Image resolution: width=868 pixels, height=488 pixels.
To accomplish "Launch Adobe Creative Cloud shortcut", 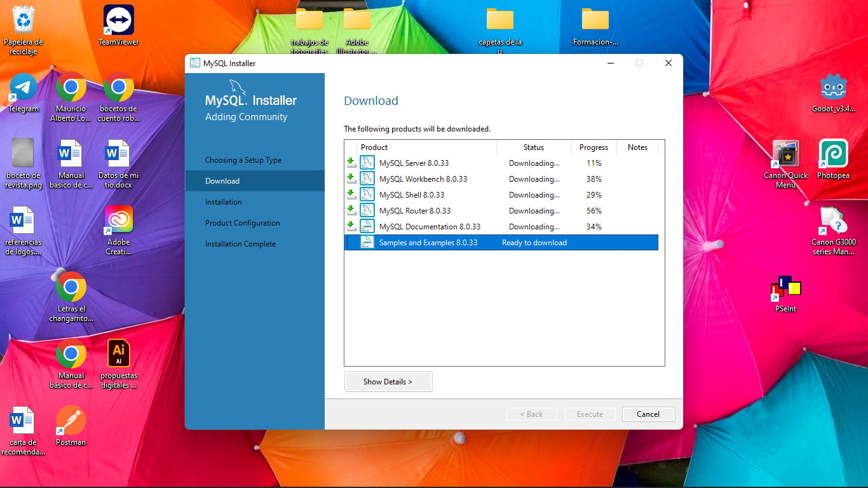I will (x=119, y=230).
